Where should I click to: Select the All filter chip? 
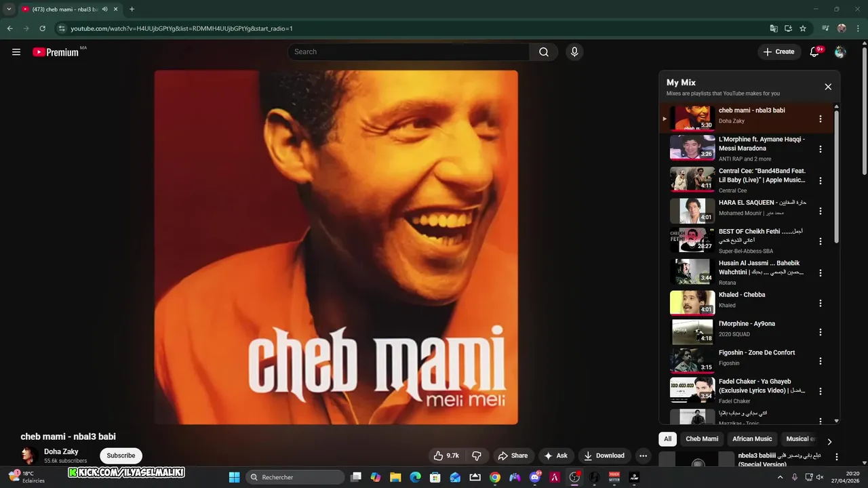click(x=667, y=439)
